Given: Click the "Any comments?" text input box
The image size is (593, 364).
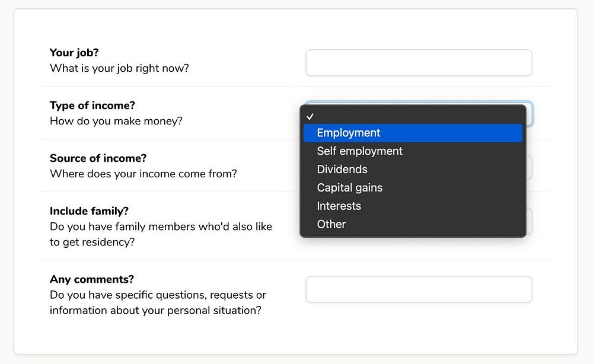Looking at the screenshot, I should point(419,289).
